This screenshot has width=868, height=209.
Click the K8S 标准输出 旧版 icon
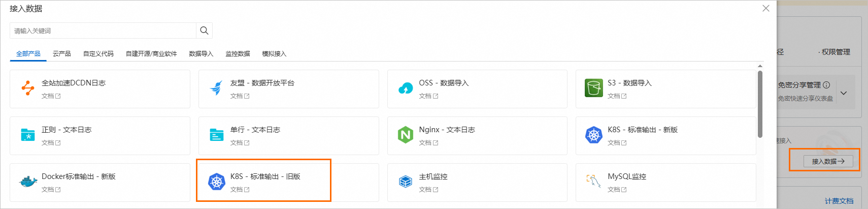pyautogui.click(x=217, y=182)
